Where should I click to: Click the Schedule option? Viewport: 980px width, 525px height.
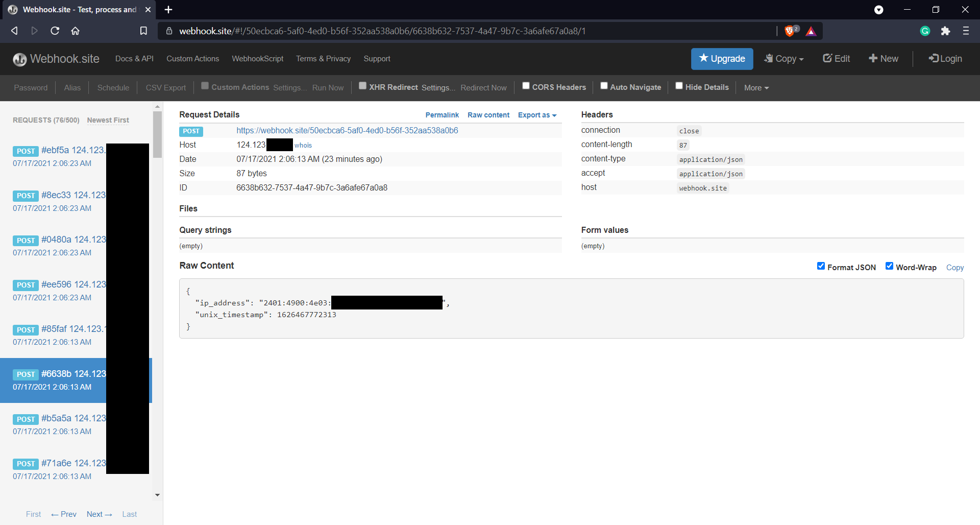coord(113,88)
